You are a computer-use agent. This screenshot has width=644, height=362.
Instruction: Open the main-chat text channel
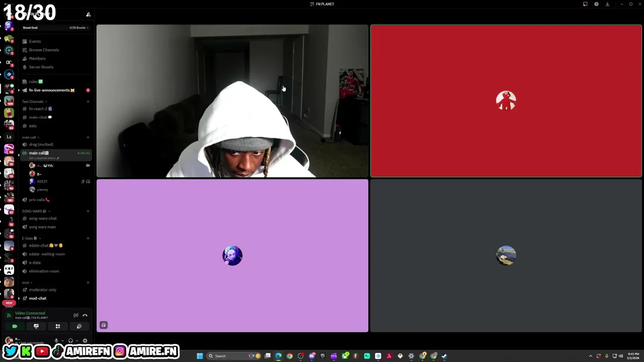pyautogui.click(x=55, y=117)
